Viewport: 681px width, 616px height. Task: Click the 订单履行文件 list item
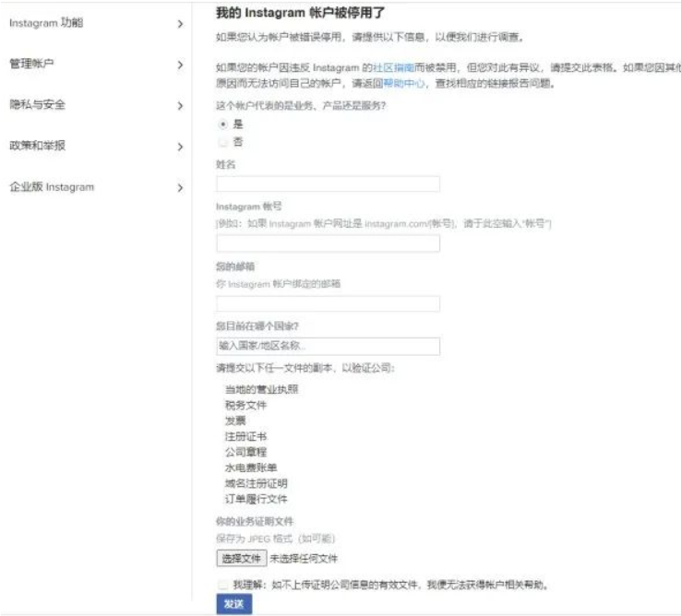(257, 499)
